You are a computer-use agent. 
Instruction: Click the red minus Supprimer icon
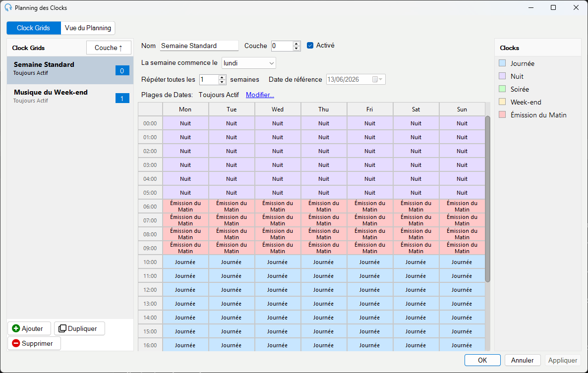(16, 343)
